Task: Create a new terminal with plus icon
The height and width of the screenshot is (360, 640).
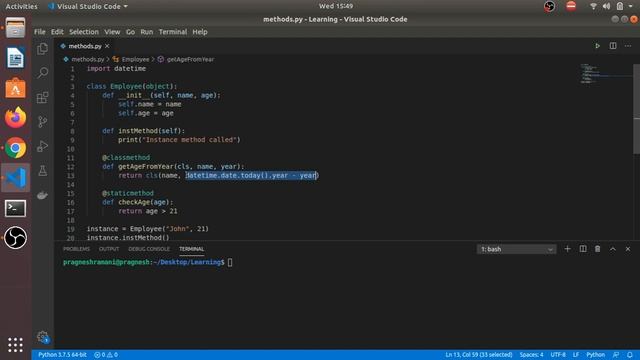Action: [567, 249]
